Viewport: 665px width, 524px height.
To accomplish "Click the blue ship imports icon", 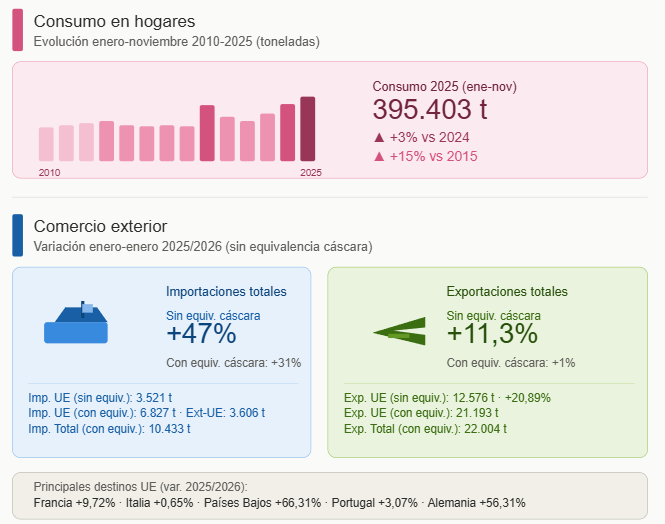I will pos(75,323).
